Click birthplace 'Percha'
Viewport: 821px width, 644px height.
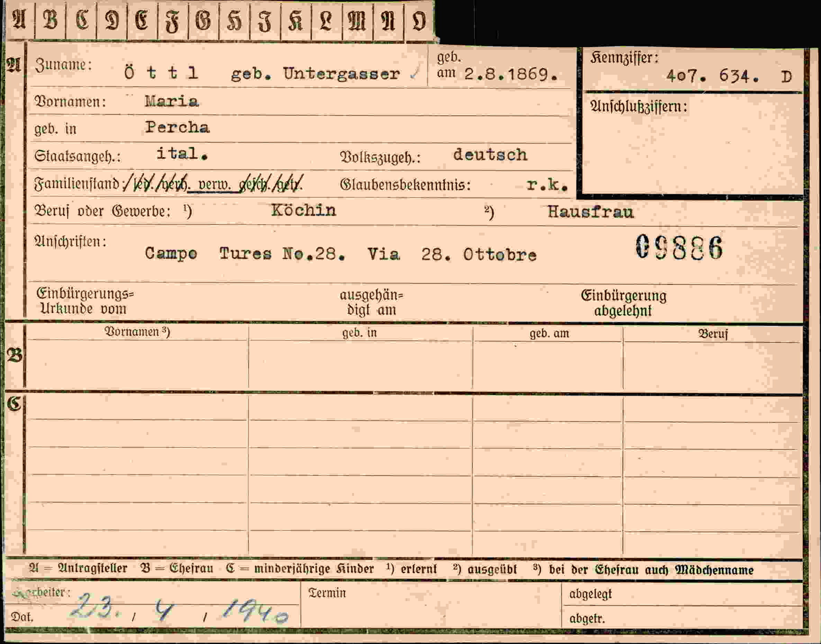[x=178, y=127]
